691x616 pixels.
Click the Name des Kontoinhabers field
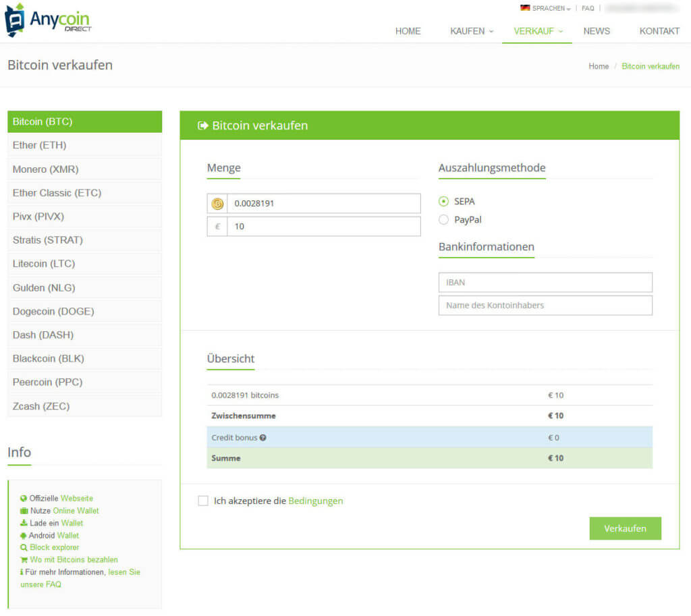(x=545, y=306)
